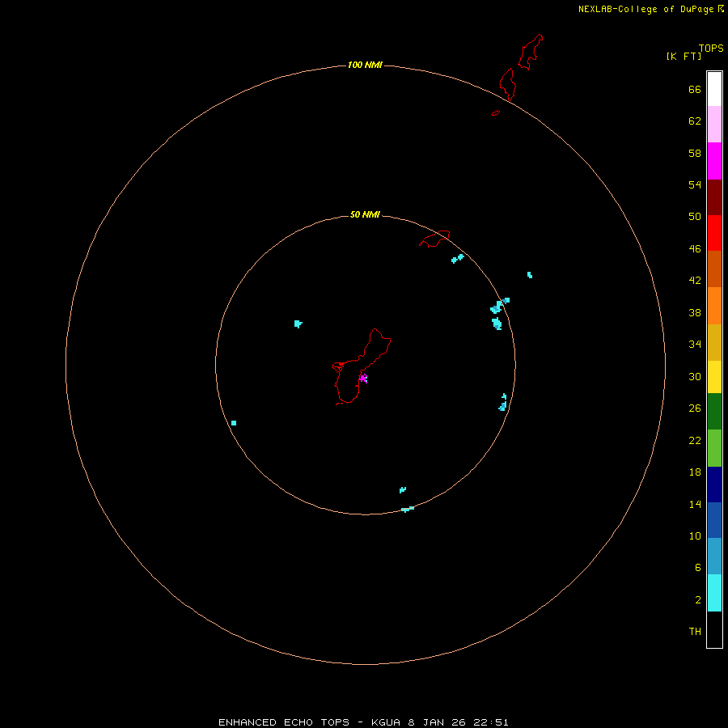
Task: Click the '50' legend value
Action: point(695,217)
